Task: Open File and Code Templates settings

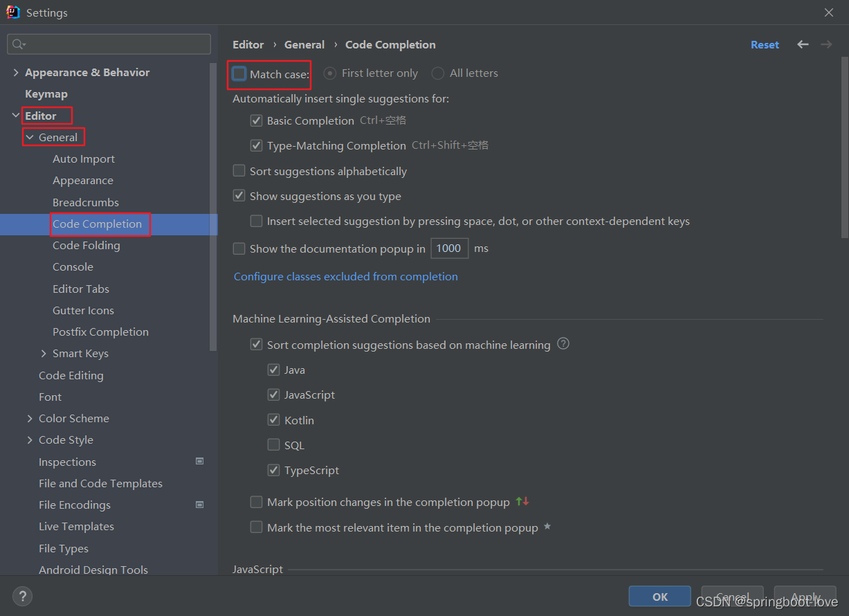Action: click(x=100, y=483)
